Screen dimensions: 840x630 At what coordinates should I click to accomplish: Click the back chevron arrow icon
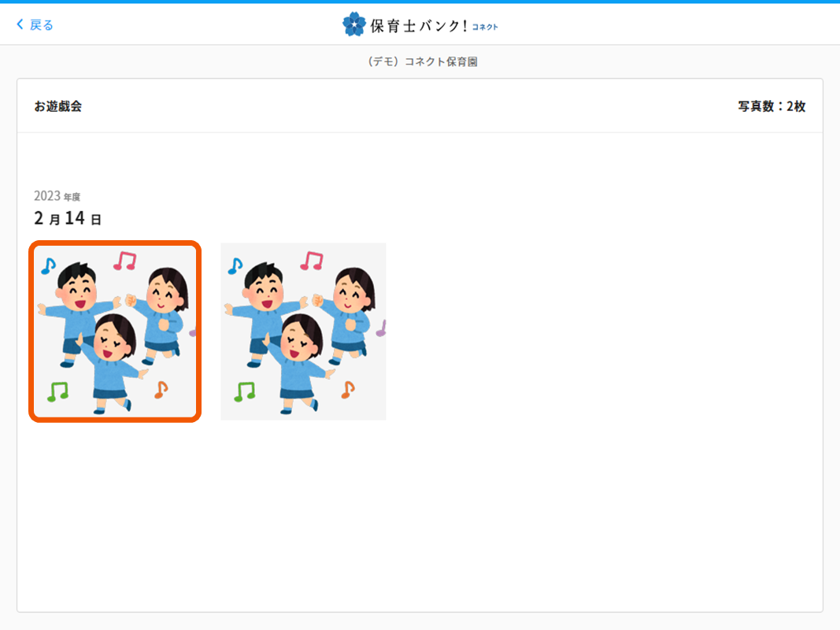(x=20, y=24)
